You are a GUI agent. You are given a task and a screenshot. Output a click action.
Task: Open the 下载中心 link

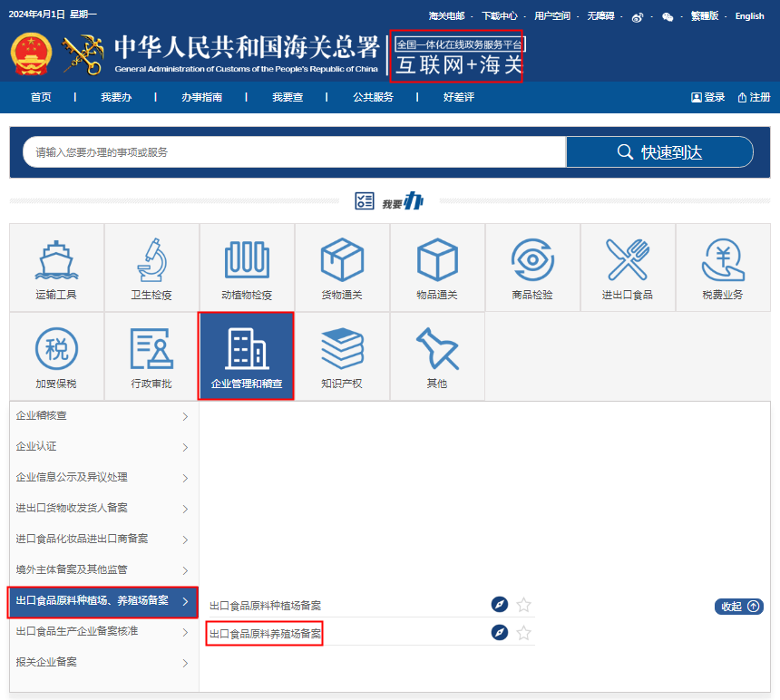point(500,16)
